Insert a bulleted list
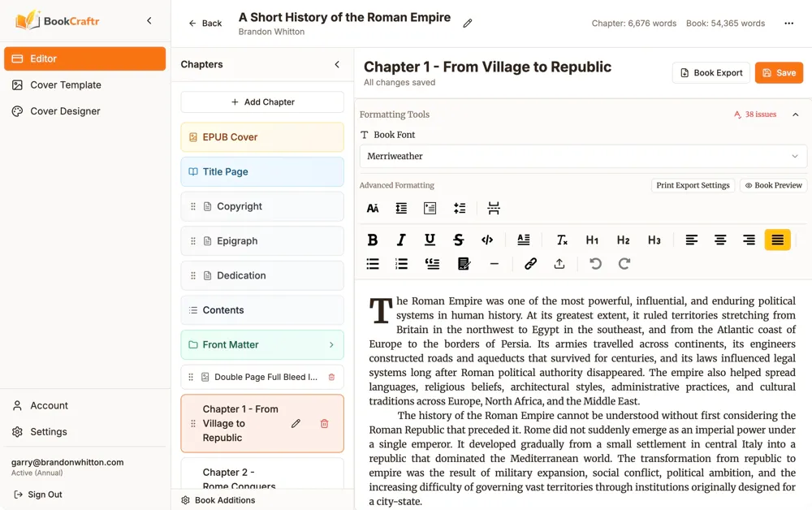Image resolution: width=812 pixels, height=510 pixels. (x=373, y=264)
